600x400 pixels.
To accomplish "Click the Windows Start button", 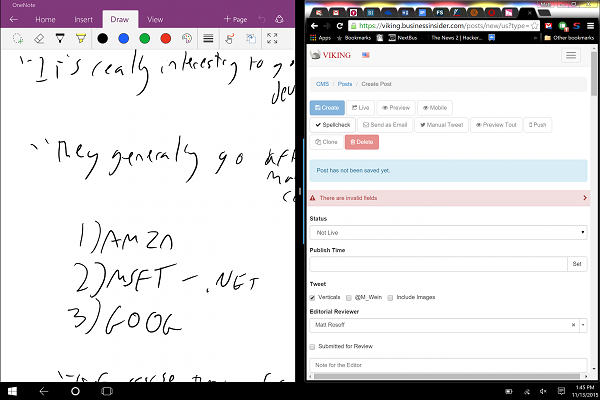I will 14,391.
